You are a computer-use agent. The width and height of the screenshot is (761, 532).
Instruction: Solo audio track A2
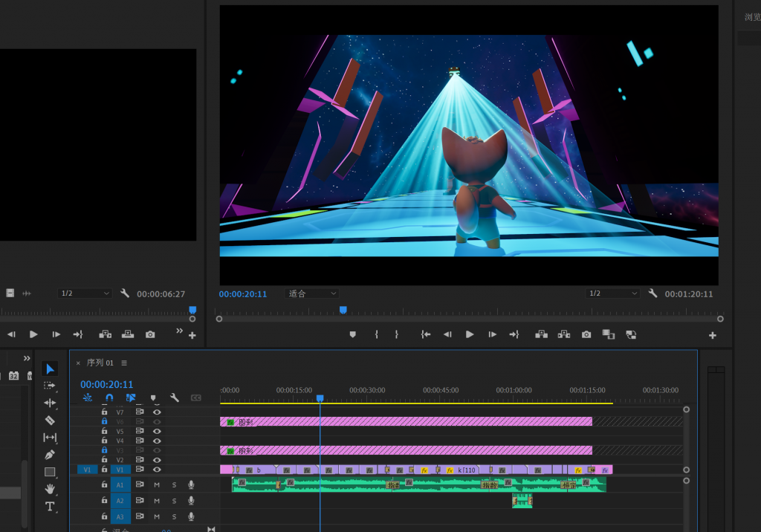click(174, 501)
